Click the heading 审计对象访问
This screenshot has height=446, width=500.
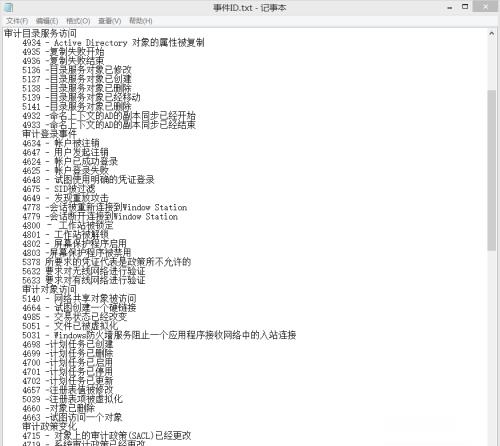tap(50, 290)
